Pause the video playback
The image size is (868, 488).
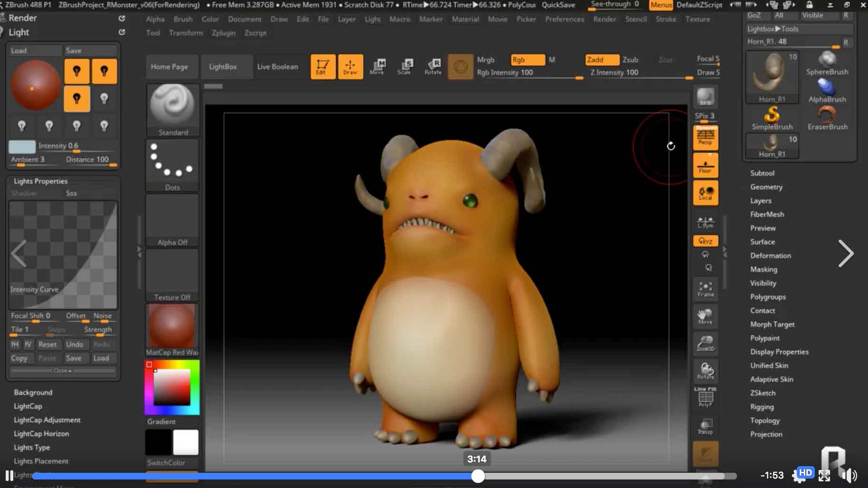coord(9,475)
